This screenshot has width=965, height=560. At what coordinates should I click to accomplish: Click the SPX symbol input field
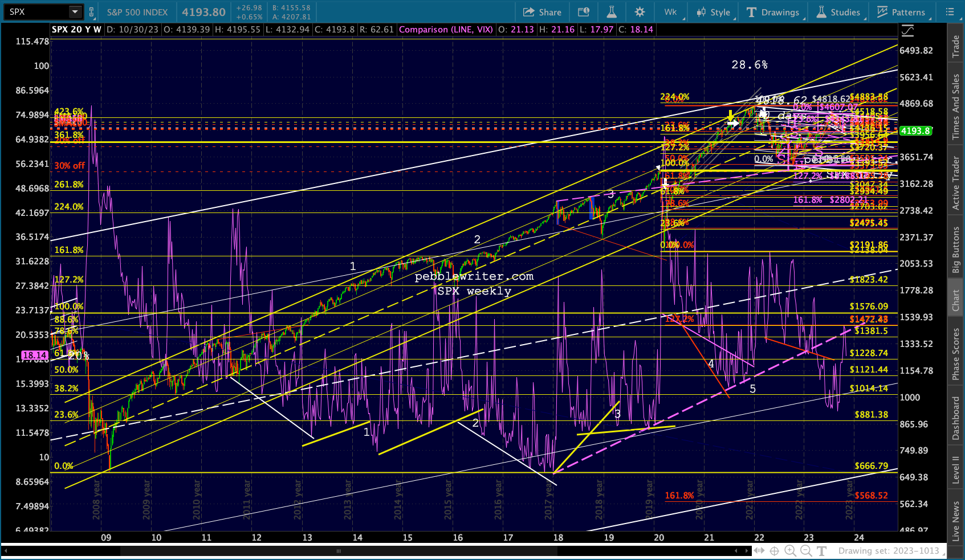coord(35,12)
